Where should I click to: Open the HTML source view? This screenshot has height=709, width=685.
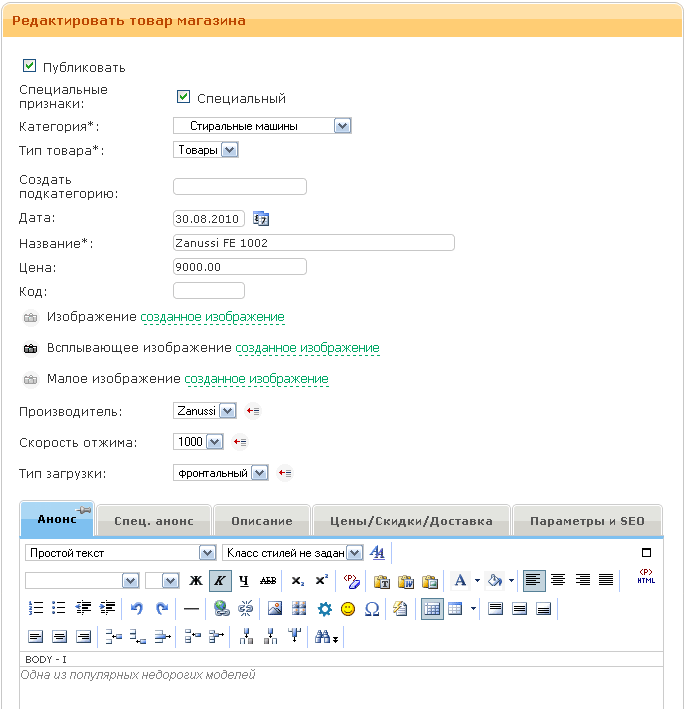[646, 579]
